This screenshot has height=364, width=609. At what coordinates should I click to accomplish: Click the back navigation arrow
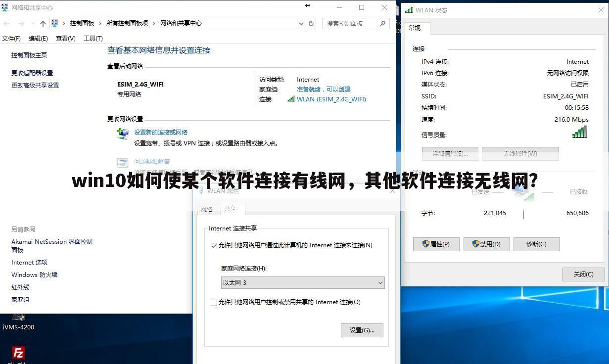pyautogui.click(x=6, y=23)
